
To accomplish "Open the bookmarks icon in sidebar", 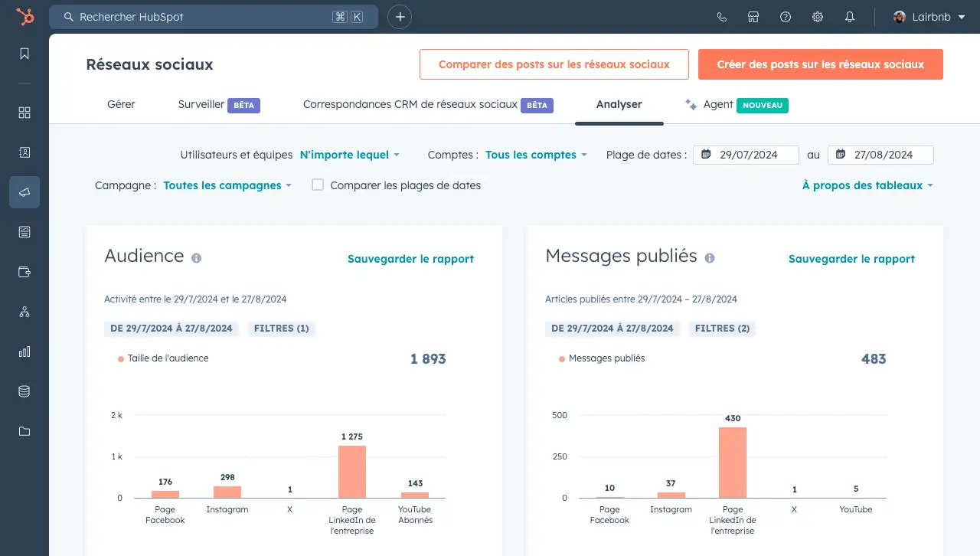I will pyautogui.click(x=24, y=54).
